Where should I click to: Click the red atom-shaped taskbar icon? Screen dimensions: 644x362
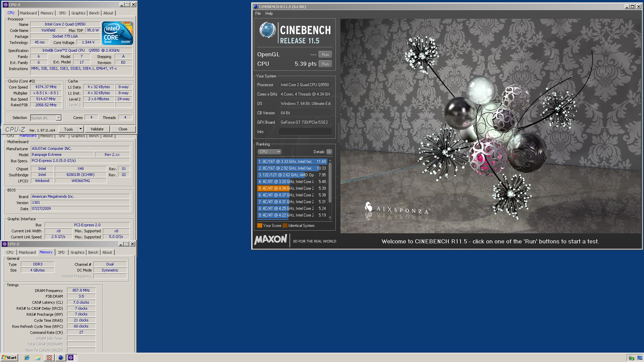coord(49,358)
